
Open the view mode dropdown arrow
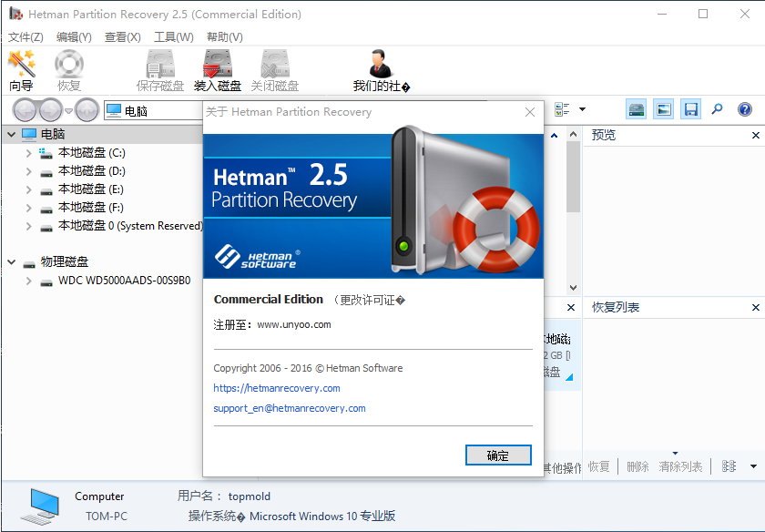(582, 109)
